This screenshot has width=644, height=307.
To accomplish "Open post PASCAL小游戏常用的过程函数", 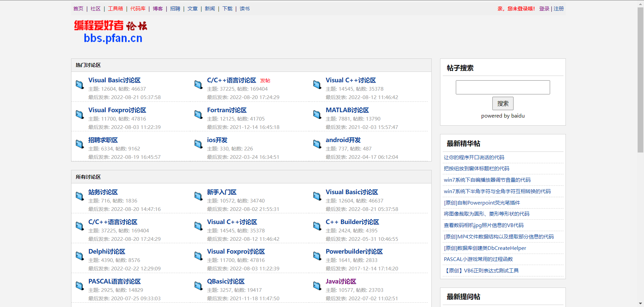I will (x=478, y=259).
